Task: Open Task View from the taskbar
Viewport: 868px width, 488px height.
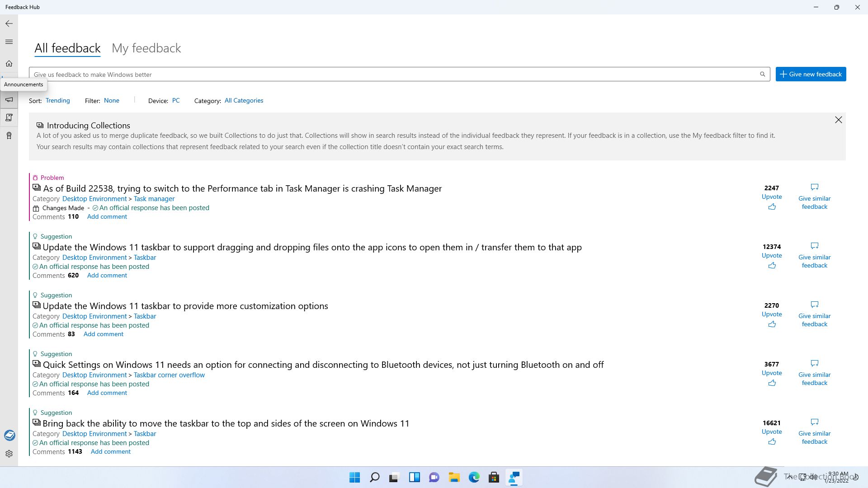Action: 394,477
